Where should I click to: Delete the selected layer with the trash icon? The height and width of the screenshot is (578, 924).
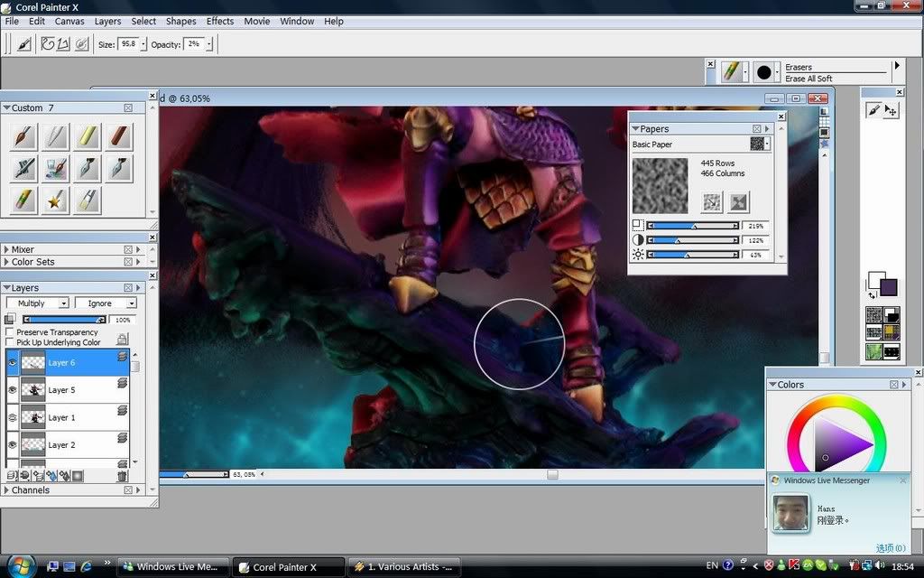tap(122, 475)
